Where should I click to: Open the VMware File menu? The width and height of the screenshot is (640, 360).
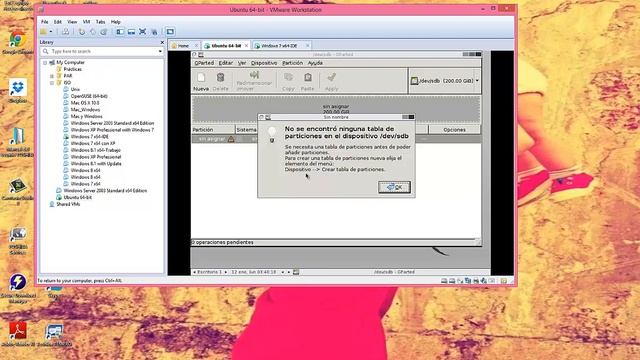44,22
